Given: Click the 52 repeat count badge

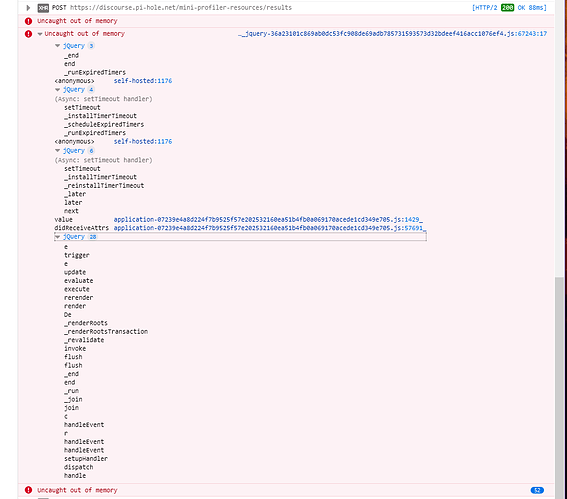Looking at the screenshot, I should tap(537, 490).
